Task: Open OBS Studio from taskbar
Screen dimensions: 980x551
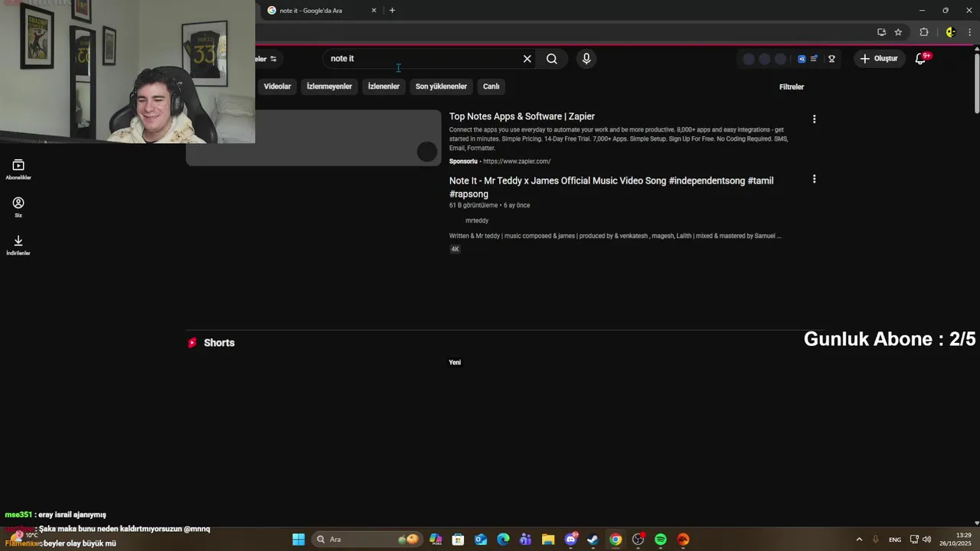Action: tap(638, 540)
